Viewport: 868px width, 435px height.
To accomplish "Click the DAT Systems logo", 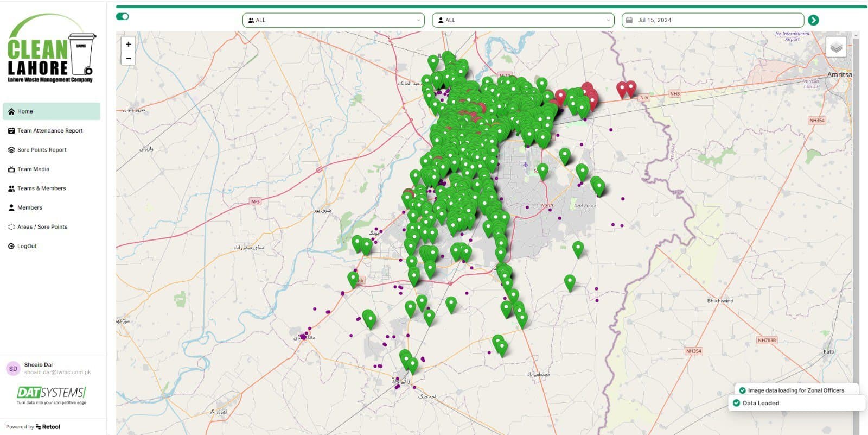I will (x=52, y=394).
